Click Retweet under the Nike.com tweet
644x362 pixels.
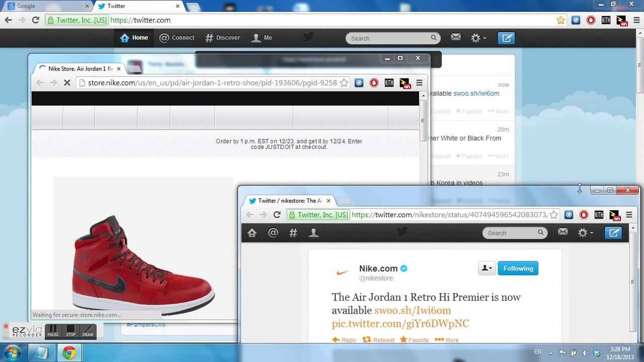[x=378, y=340]
